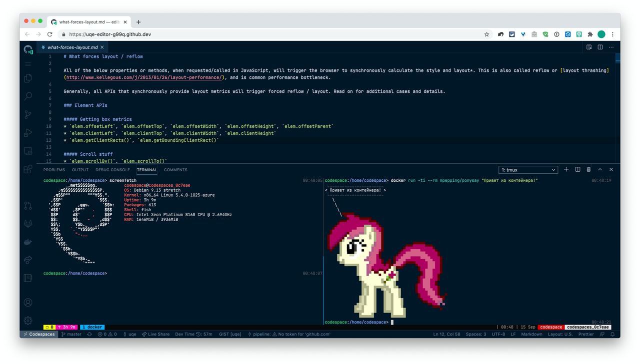Select the TERMINAL panel tab
640x364 pixels.
click(147, 170)
